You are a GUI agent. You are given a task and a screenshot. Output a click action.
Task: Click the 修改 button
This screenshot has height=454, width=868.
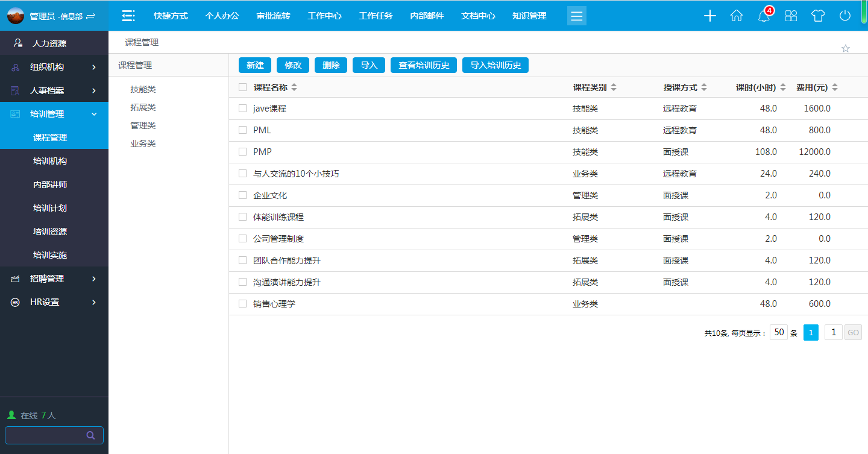point(293,65)
